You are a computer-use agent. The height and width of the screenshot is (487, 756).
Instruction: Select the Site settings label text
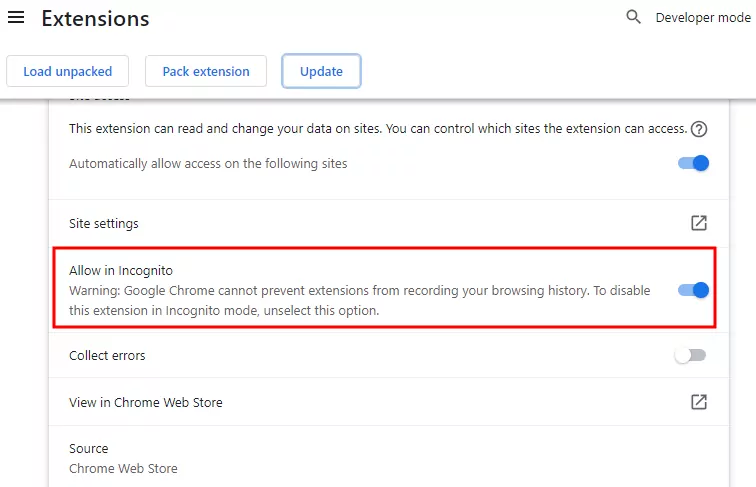(104, 223)
